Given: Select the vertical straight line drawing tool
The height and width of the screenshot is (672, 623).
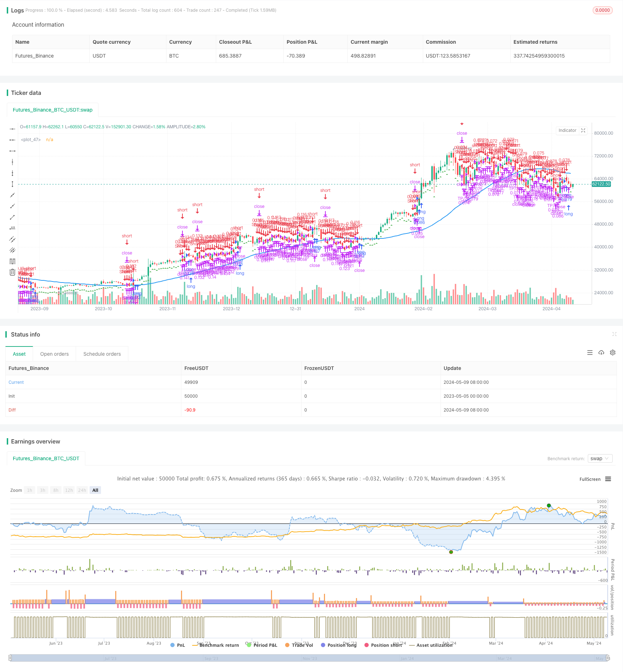Looking at the screenshot, I should (x=12, y=162).
